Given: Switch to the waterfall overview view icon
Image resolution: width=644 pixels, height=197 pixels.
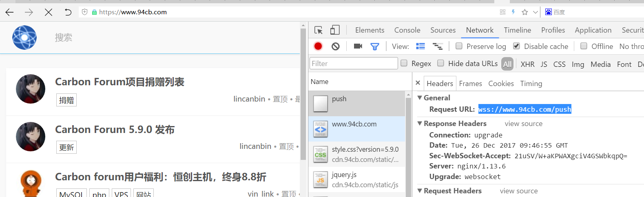Looking at the screenshot, I should (x=438, y=46).
